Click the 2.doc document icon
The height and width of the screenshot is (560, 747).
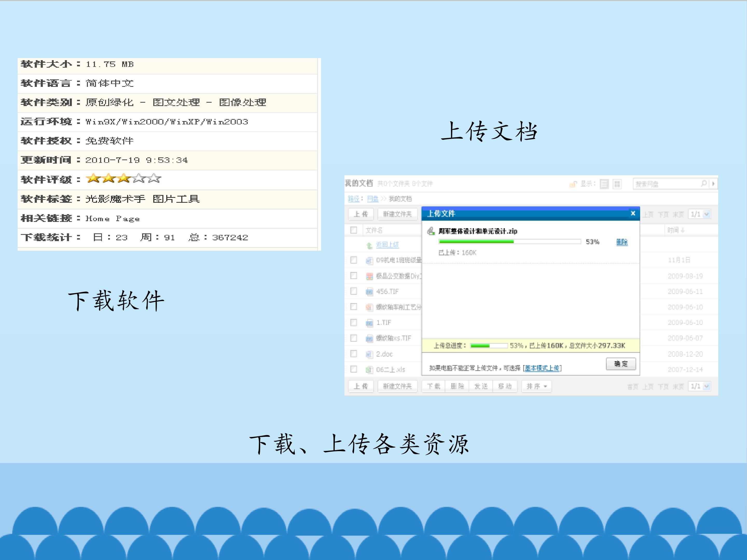click(x=369, y=354)
